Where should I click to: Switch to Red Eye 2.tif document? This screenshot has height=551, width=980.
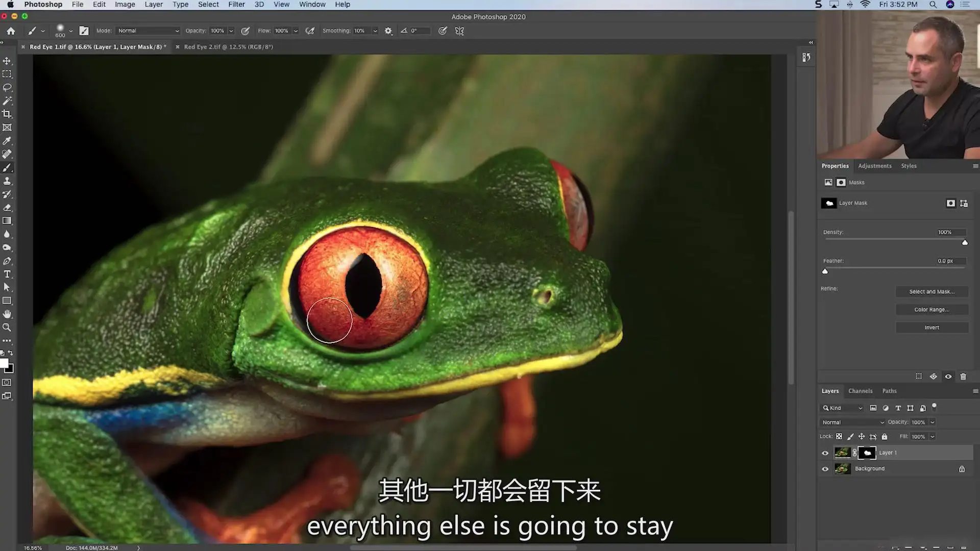click(228, 46)
